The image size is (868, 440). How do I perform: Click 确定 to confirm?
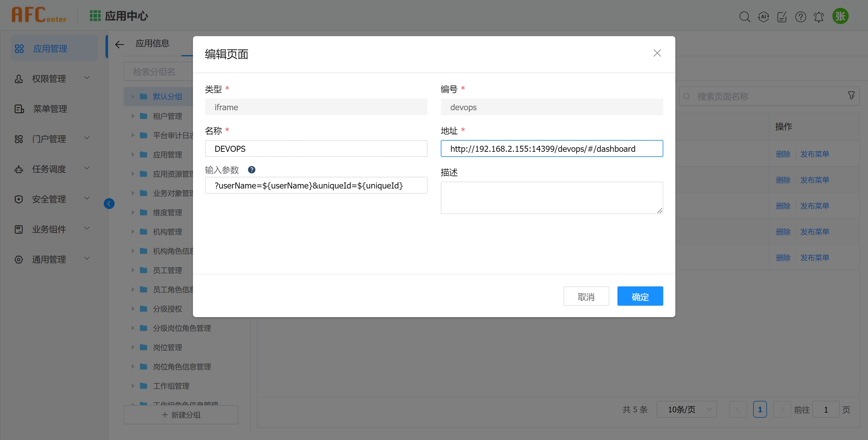tap(640, 296)
